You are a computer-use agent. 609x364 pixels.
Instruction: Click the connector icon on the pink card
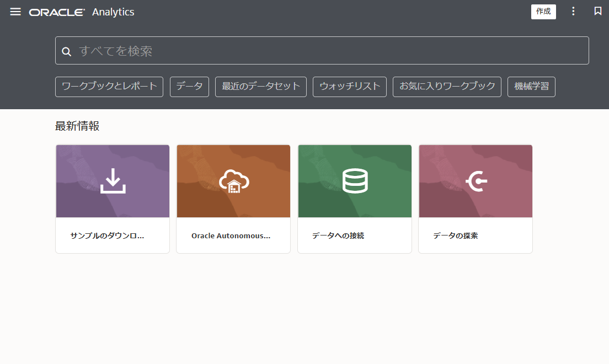[x=476, y=181]
